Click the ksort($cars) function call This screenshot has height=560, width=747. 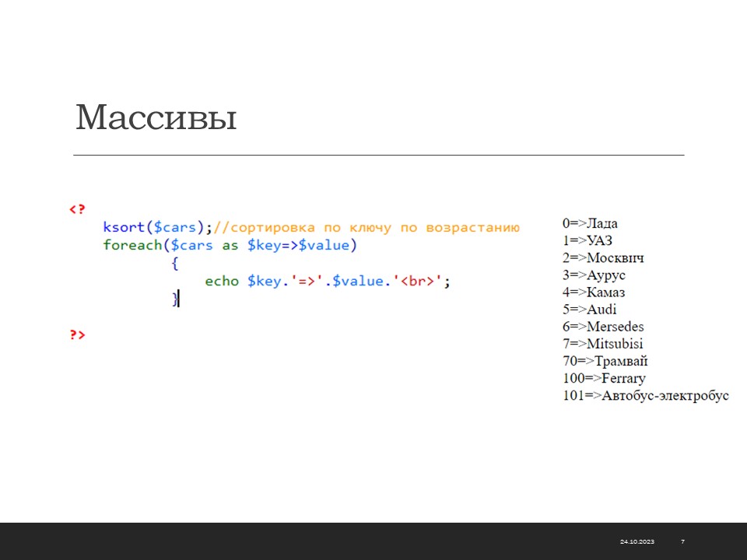tap(156, 227)
